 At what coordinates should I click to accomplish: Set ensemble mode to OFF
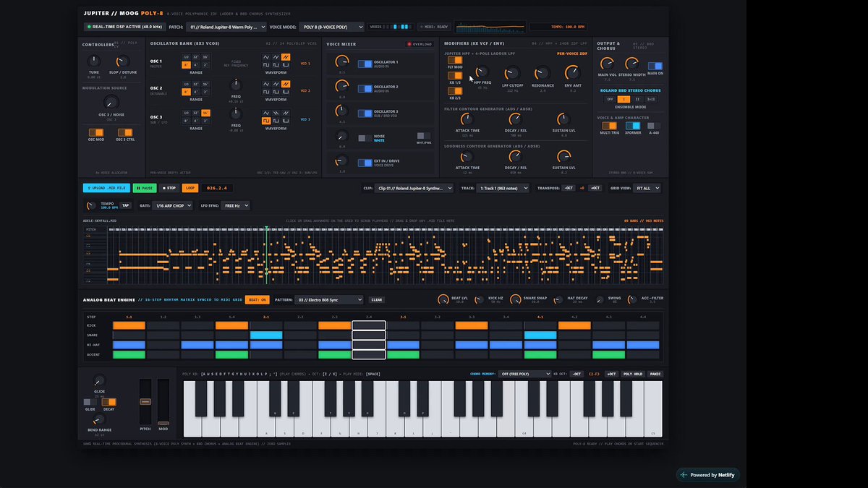pyautogui.click(x=610, y=99)
